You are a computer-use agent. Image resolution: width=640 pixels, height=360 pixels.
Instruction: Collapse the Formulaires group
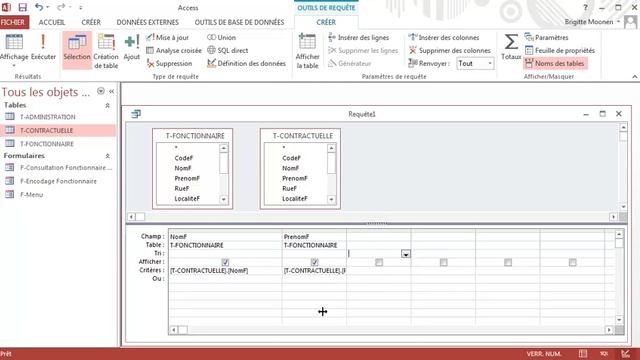107,156
